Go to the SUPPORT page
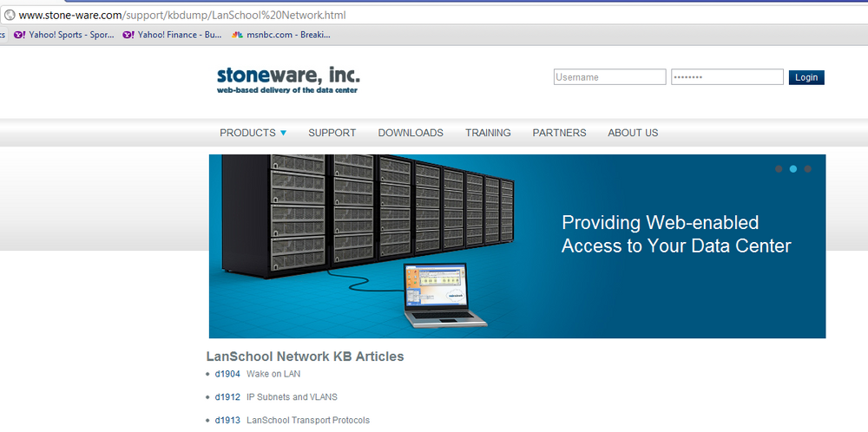The image size is (868, 432). 332,133
